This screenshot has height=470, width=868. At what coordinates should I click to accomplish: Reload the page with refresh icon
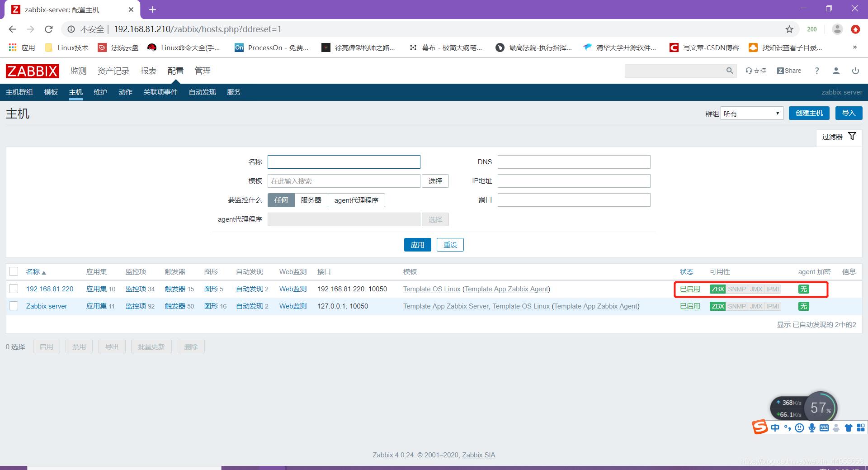(49, 29)
